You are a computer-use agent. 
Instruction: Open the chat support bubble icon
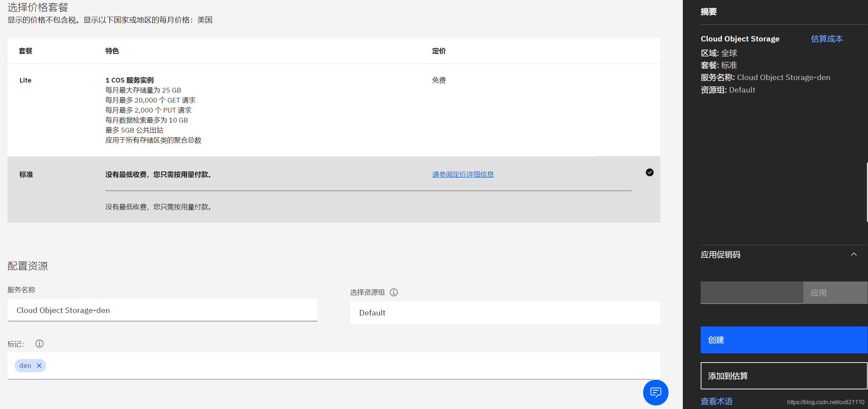(x=655, y=392)
